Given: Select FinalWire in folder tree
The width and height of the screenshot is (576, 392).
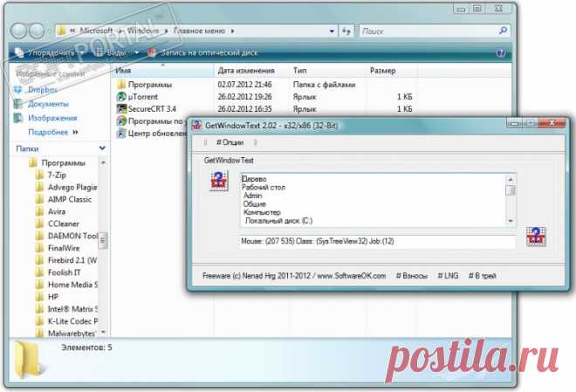Looking at the screenshot, I should (x=64, y=248).
